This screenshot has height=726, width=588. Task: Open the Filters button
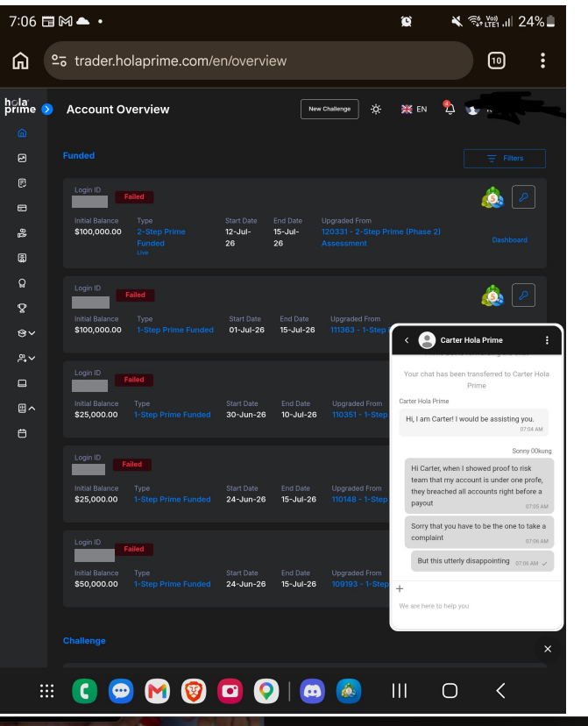504,159
